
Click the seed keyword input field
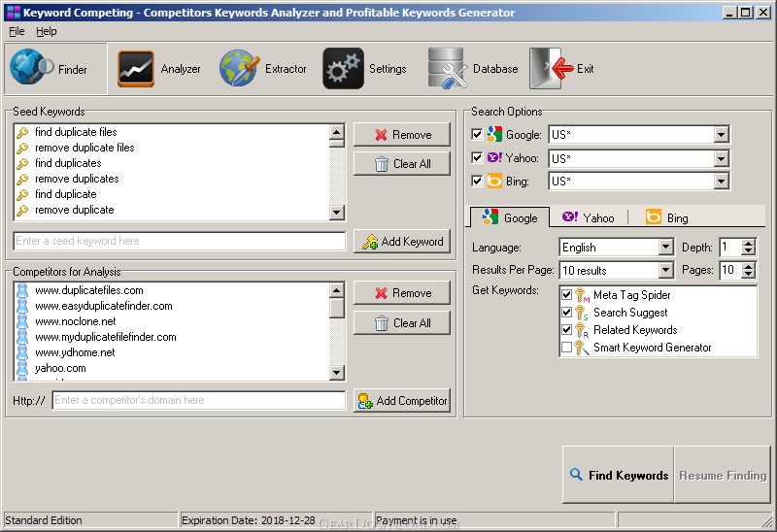[180, 241]
